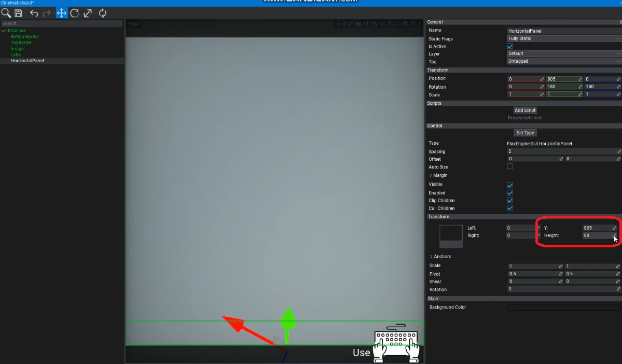Open the anchor preset box
This screenshot has width=622, height=364.
451,236
